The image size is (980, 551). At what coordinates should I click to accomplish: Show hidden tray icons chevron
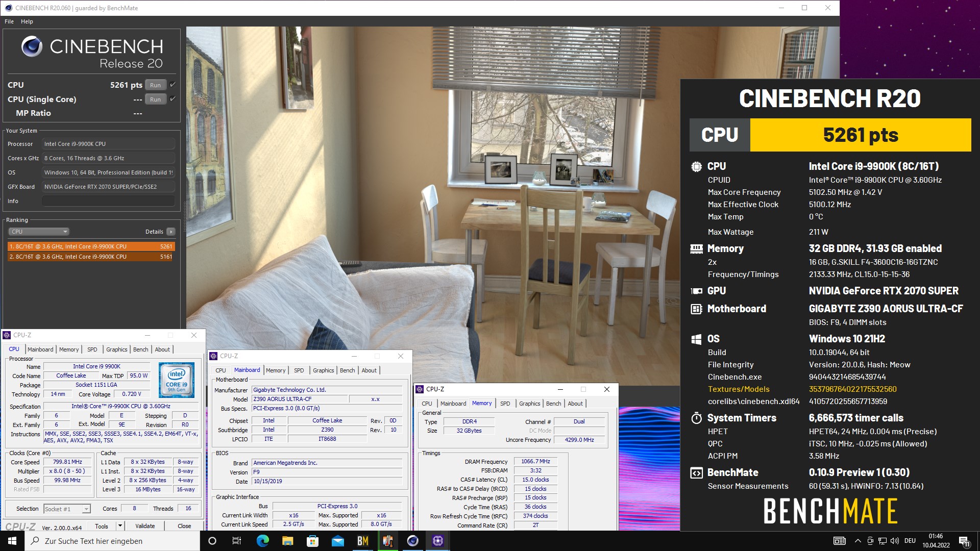(857, 541)
